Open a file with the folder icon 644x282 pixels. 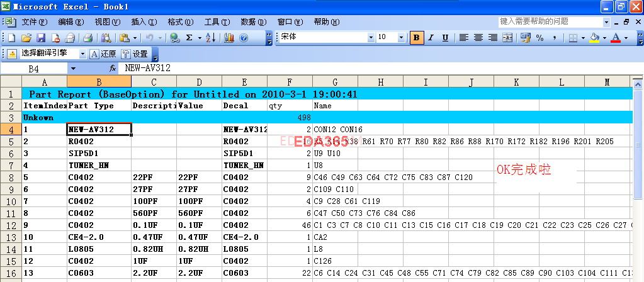(26, 38)
